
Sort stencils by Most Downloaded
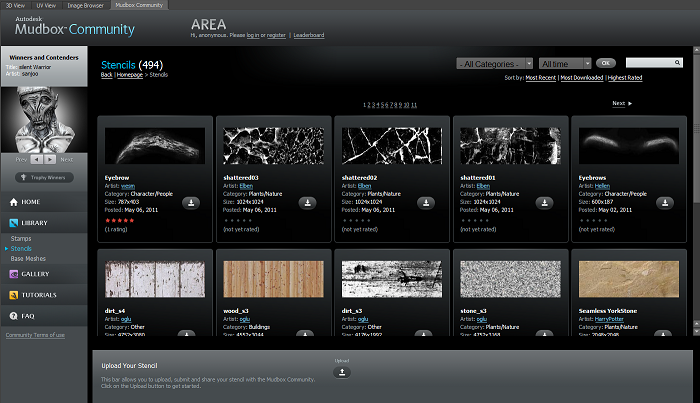[580, 76]
